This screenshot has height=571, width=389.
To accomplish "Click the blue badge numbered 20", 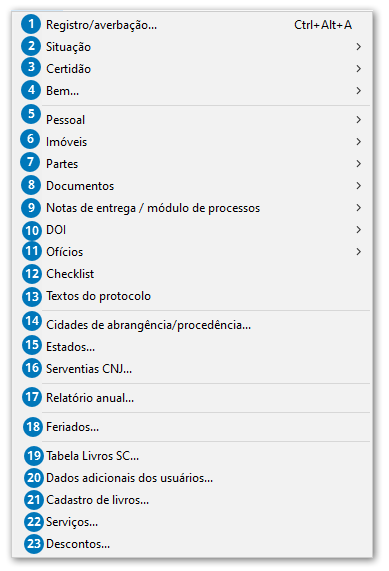I will [34, 477].
